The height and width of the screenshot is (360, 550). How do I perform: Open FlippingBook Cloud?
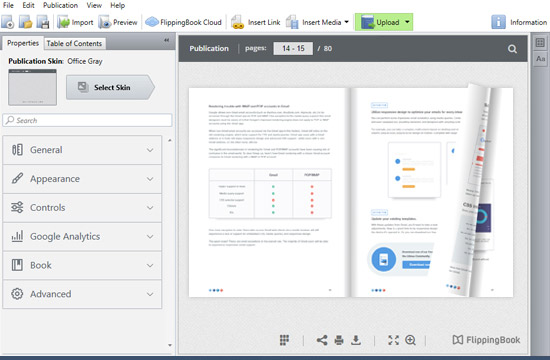point(183,22)
